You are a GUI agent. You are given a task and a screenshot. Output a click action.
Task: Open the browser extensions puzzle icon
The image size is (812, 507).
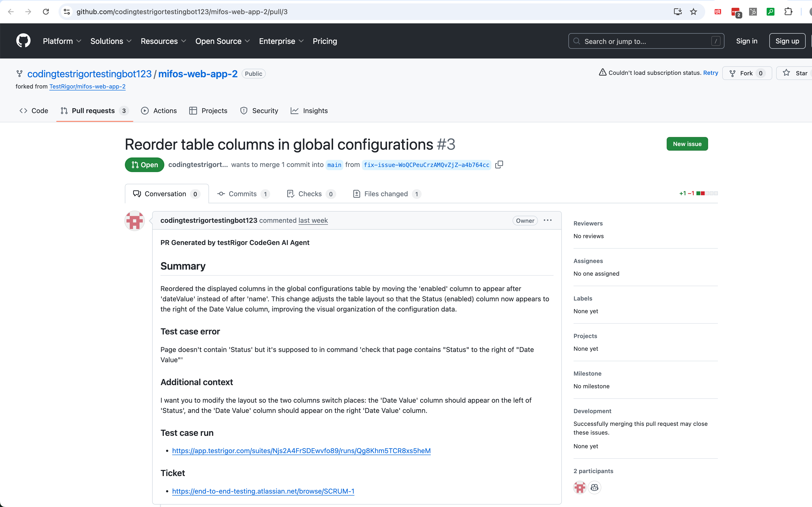pos(788,12)
